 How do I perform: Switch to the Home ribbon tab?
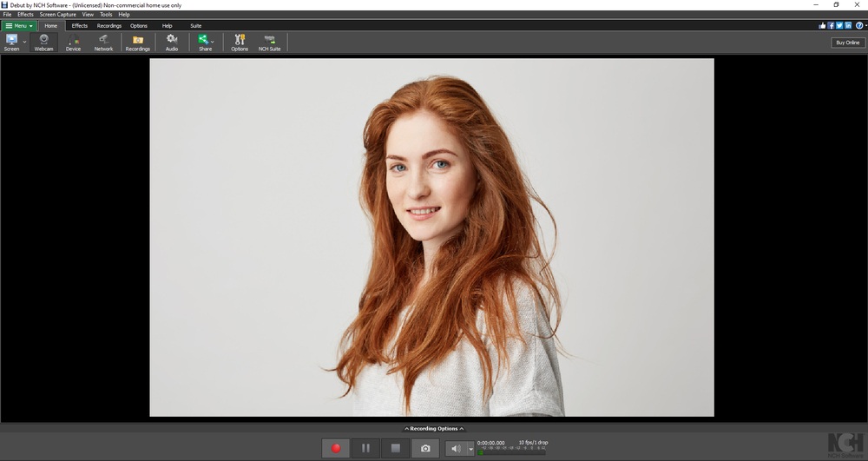[x=51, y=25]
